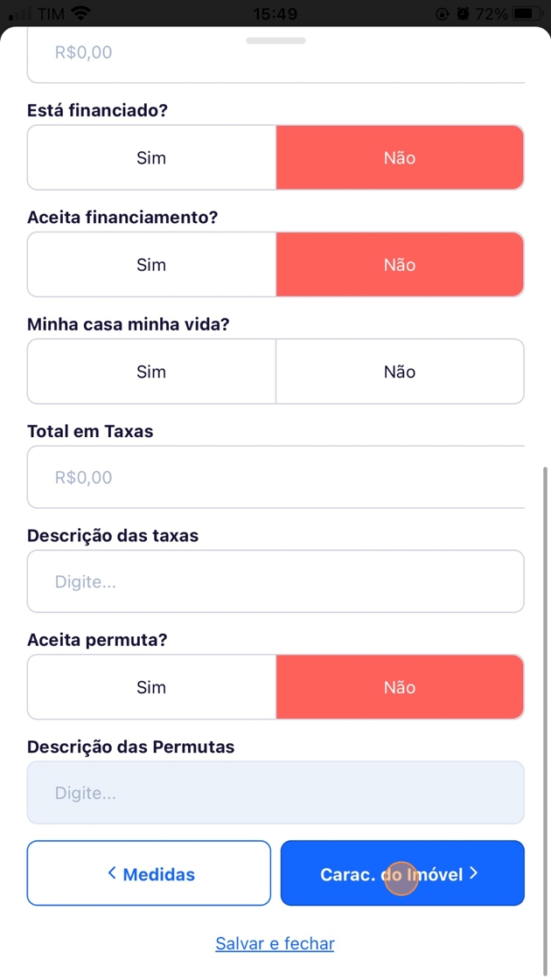This screenshot has height=980, width=551.
Task: Set Aceita permuta to Não
Action: click(x=400, y=688)
